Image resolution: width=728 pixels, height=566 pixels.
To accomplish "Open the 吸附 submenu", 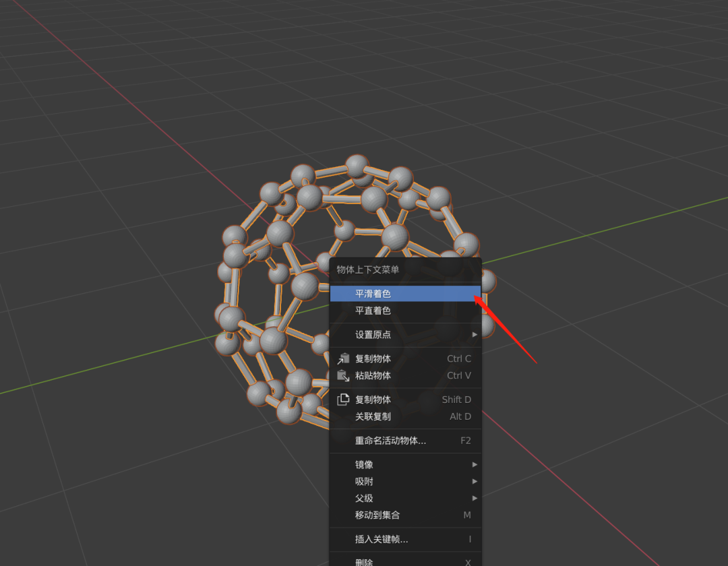I will (x=405, y=481).
